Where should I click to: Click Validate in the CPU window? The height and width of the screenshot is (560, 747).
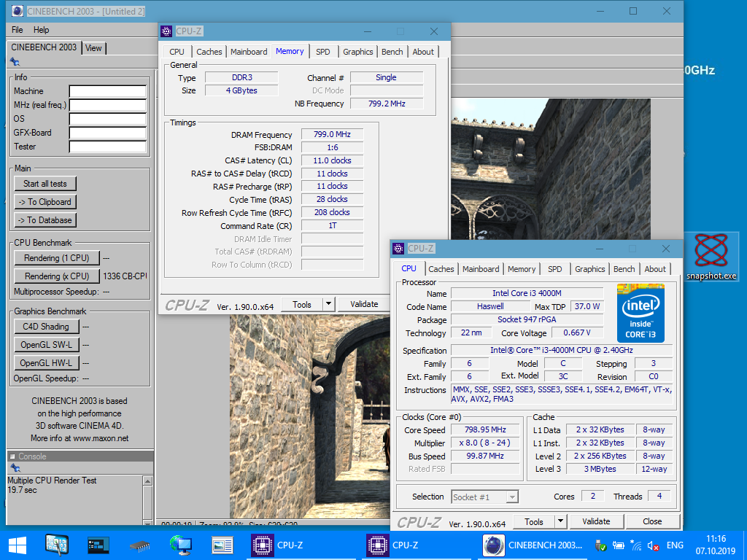point(596,521)
